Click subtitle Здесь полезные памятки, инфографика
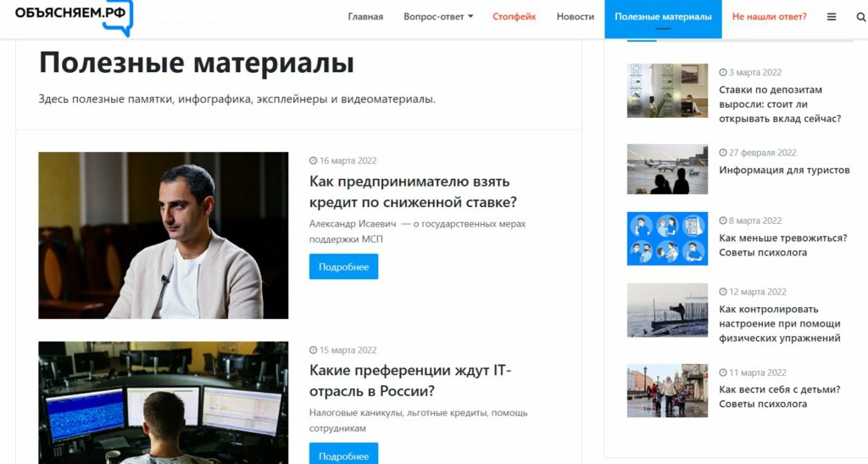 [x=237, y=99]
